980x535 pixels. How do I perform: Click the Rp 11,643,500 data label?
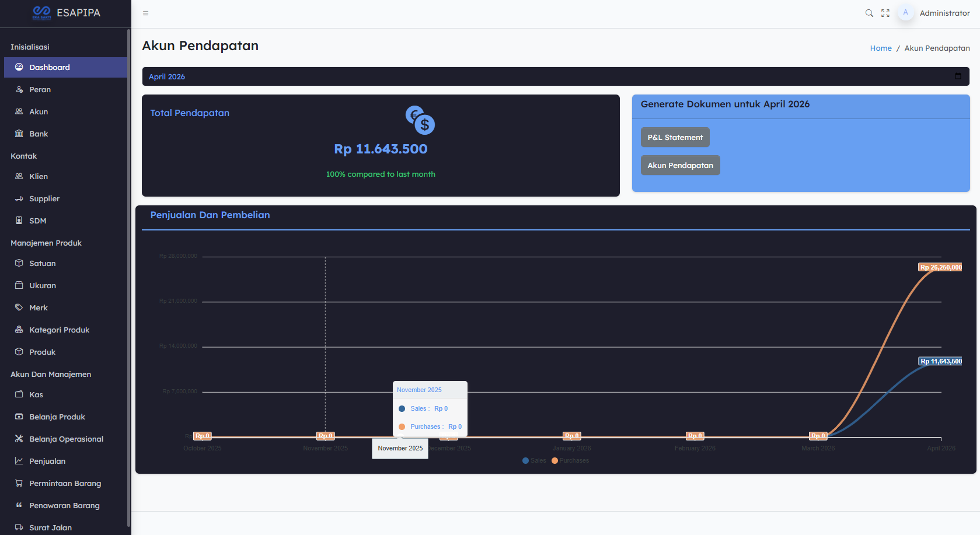[940, 361]
